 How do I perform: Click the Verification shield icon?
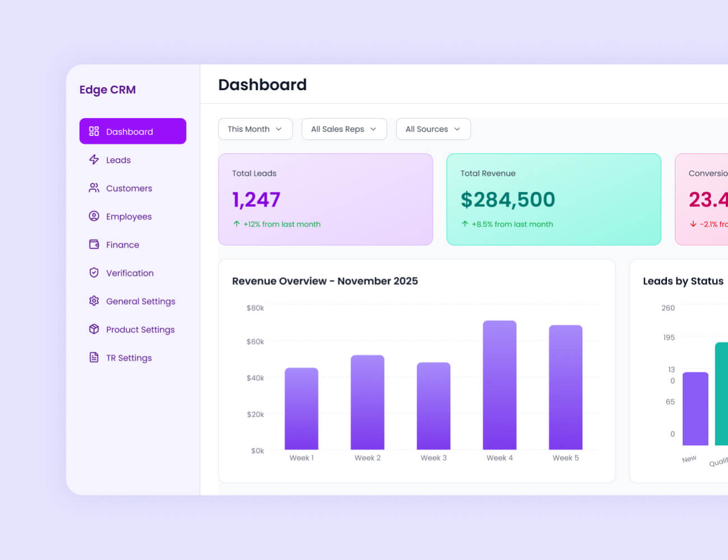tap(94, 273)
